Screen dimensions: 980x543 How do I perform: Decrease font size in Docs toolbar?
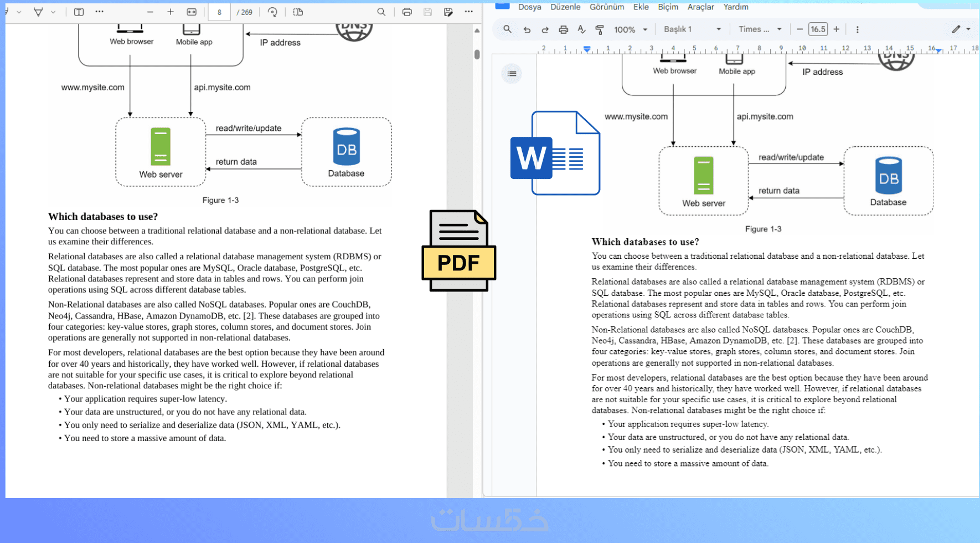[x=800, y=29]
